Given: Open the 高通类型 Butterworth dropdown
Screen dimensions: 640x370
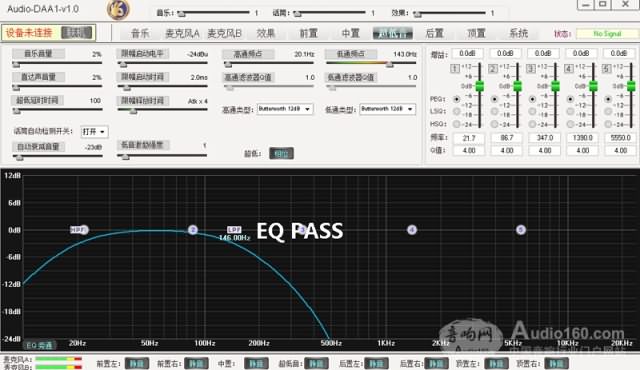Looking at the screenshot, I should 285,109.
